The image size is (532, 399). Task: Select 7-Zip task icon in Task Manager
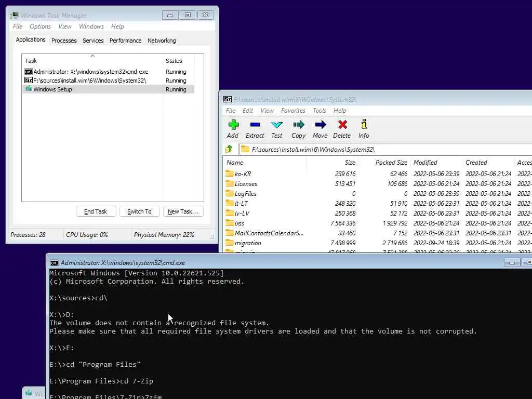pos(29,81)
